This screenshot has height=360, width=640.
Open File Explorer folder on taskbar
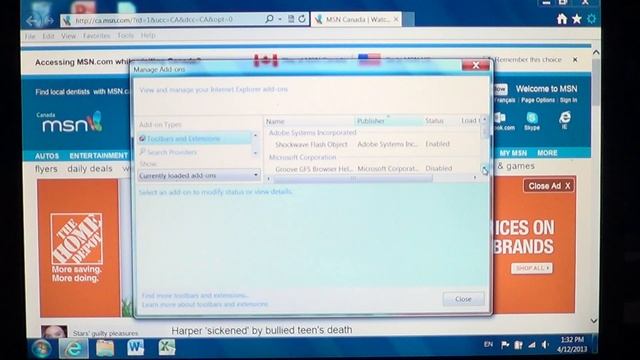[x=105, y=348]
